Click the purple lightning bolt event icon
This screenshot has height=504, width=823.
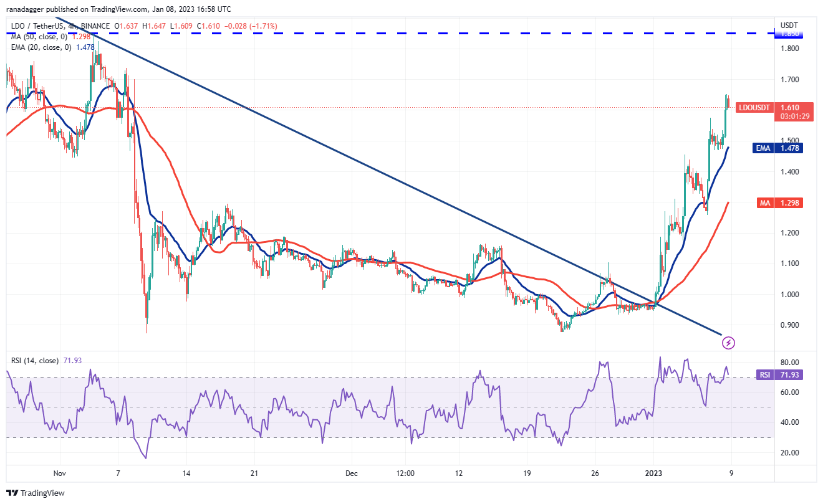click(729, 342)
